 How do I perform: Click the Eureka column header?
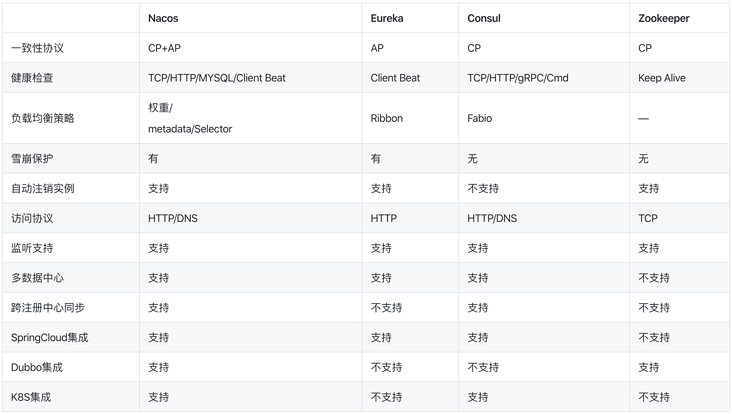coord(387,18)
